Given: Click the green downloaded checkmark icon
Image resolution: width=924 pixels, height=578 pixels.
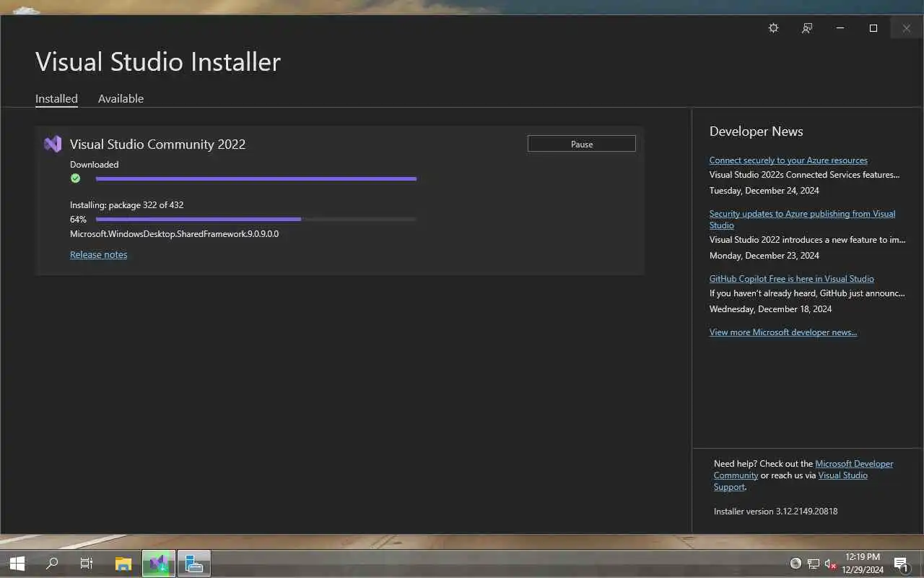Looking at the screenshot, I should click(x=75, y=178).
